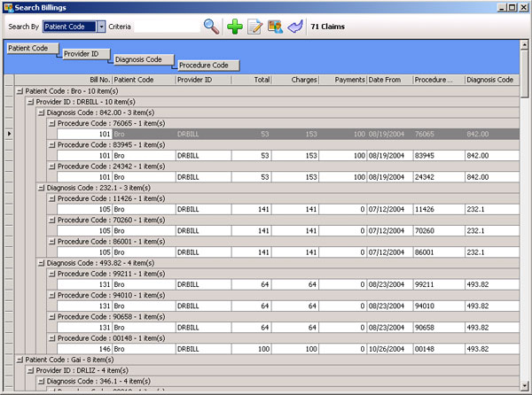This screenshot has width=532, height=395.
Task: Expand or collapse Patient Code : Gai group
Action: point(20,359)
